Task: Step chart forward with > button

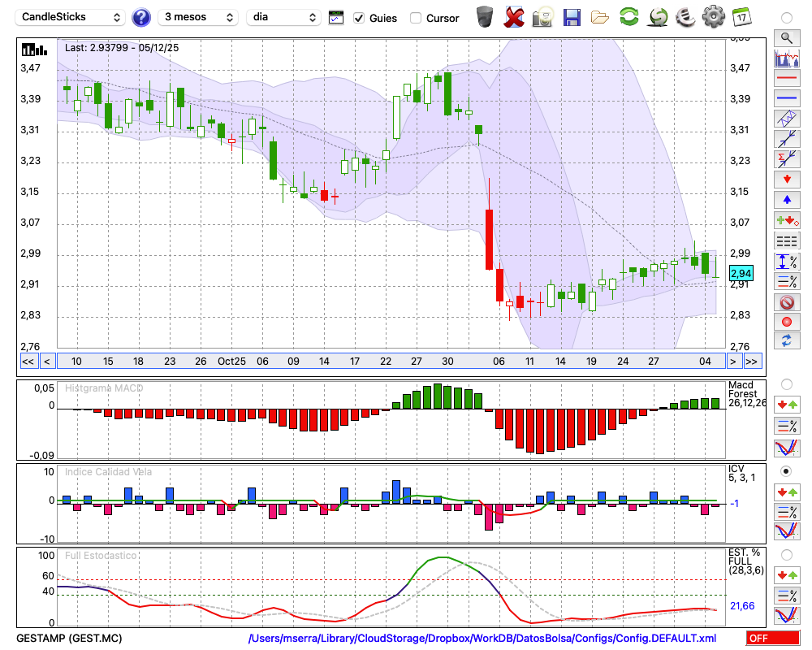Action: pos(732,362)
